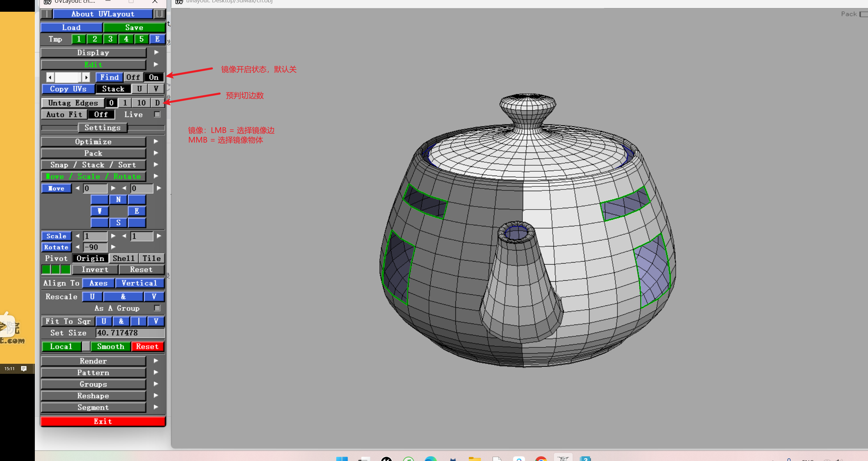Click the E move direction button
The image size is (868, 461).
pyautogui.click(x=137, y=211)
